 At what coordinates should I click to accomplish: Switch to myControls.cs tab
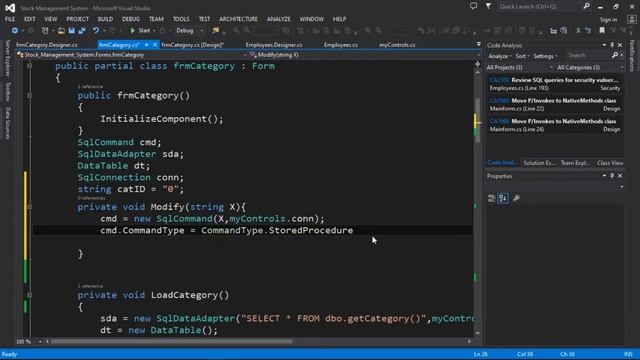397,45
